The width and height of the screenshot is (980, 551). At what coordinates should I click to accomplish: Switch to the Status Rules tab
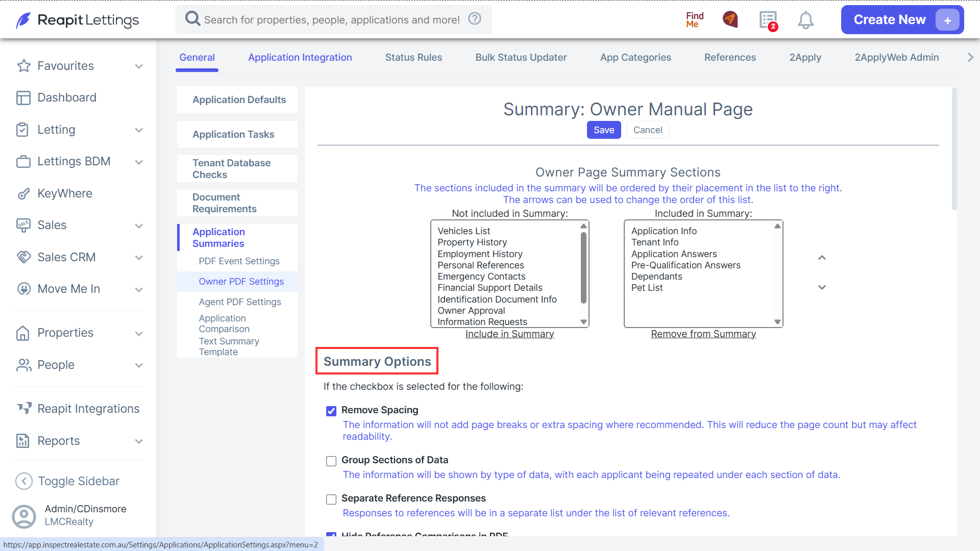tap(413, 57)
